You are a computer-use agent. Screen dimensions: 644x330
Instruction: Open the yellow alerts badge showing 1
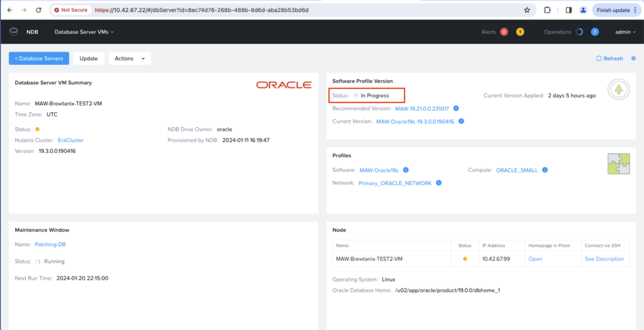tap(520, 31)
